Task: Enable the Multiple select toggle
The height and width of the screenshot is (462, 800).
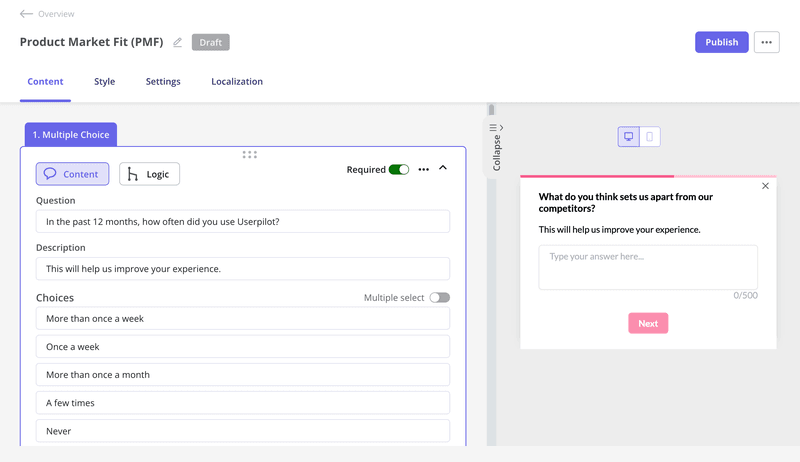Action: (439, 298)
